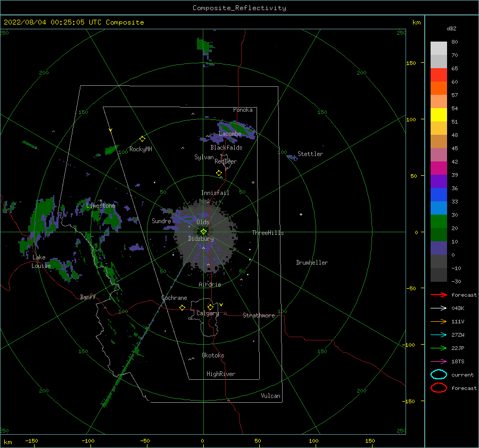Select the Sylvan map label
Image resolution: width=479 pixels, height=448 pixels.
tap(204, 157)
